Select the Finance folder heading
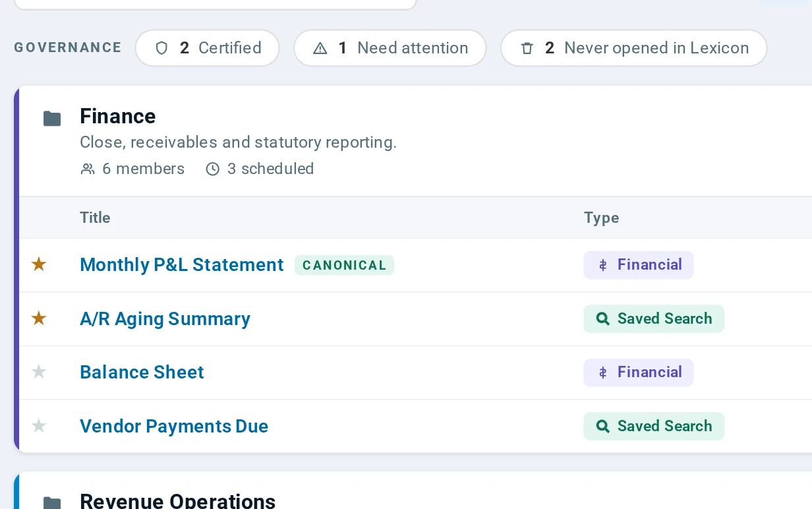The width and height of the screenshot is (812, 509). 118,117
